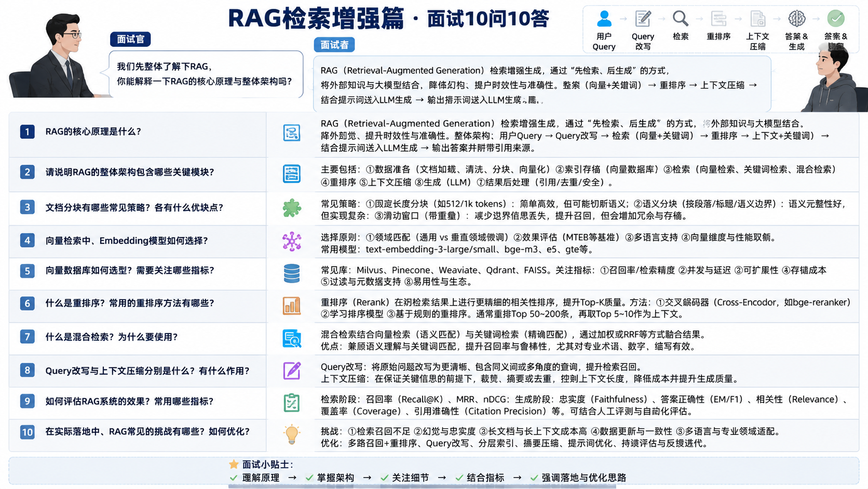
Task: Click the 面试小贴士 heading
Action: point(268,465)
